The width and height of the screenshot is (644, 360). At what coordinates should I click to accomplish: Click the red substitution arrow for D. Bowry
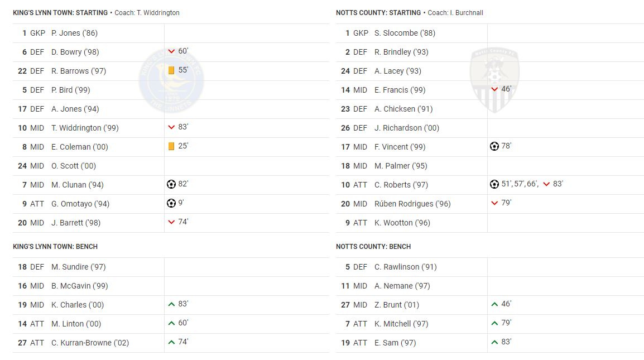(171, 51)
